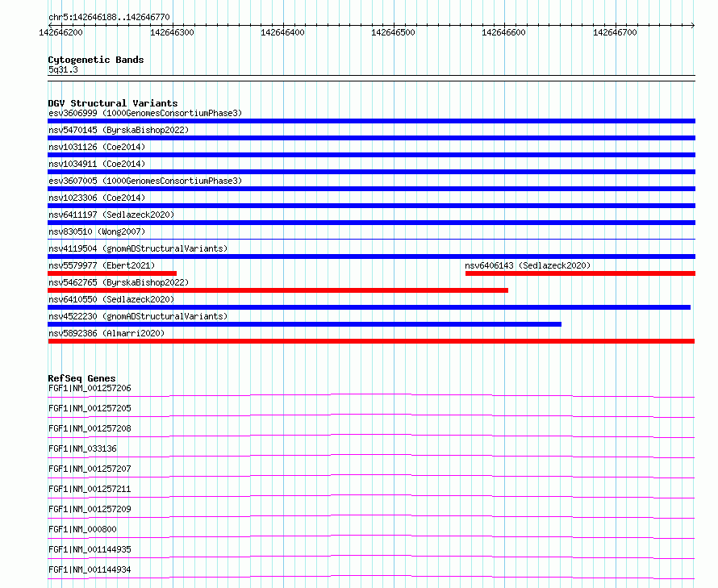
Task: Click the 5q31.3 band label
Action: tap(63, 69)
